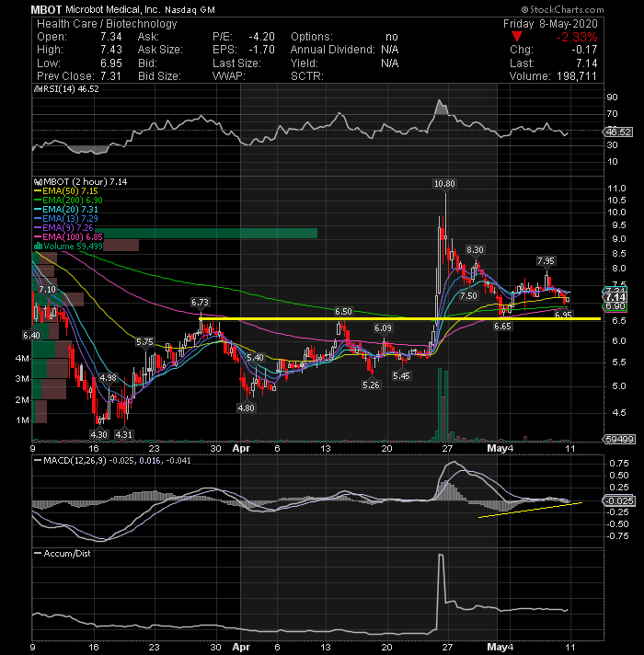Viewport: 644px width, 655px height.
Task: Click the RSI(14) indicator icon
Action: point(37,89)
